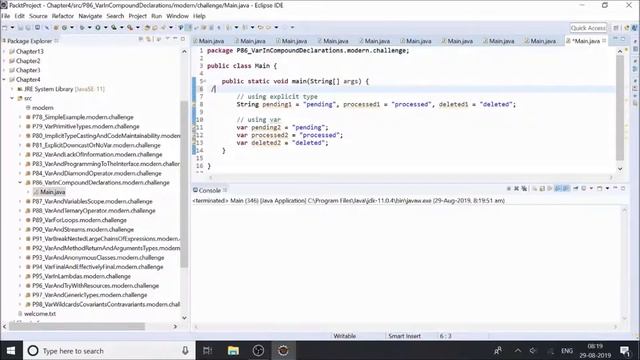Open the Refactor menu
The width and height of the screenshot is (640, 360).
click(62, 16)
